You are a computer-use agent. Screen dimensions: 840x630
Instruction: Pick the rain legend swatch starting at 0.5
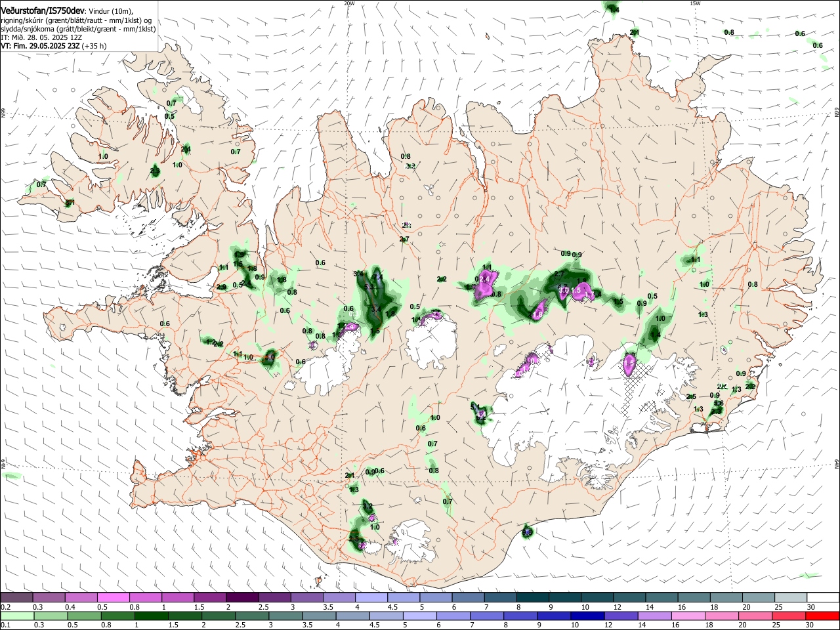point(84,616)
